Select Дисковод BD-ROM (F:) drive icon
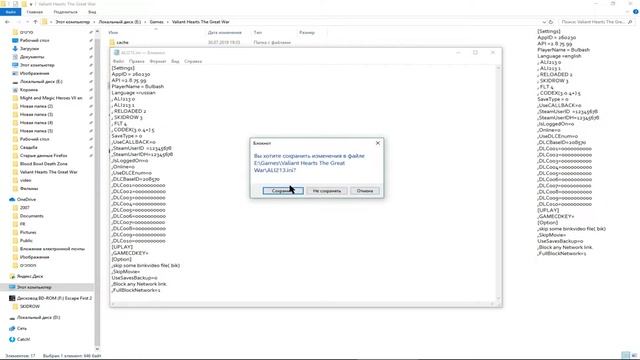Viewport: 640px width, 360px height. 12,298
